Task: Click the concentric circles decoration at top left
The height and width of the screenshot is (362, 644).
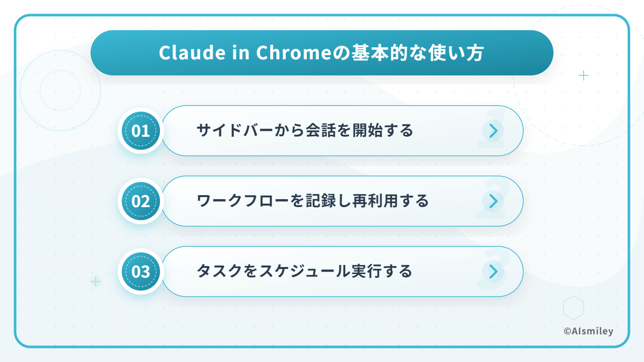Action: pyautogui.click(x=60, y=90)
